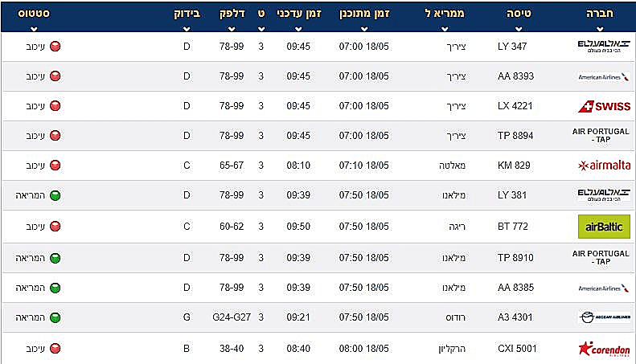Click the airBaltic green logo
The image size is (636, 364).
pos(604,227)
